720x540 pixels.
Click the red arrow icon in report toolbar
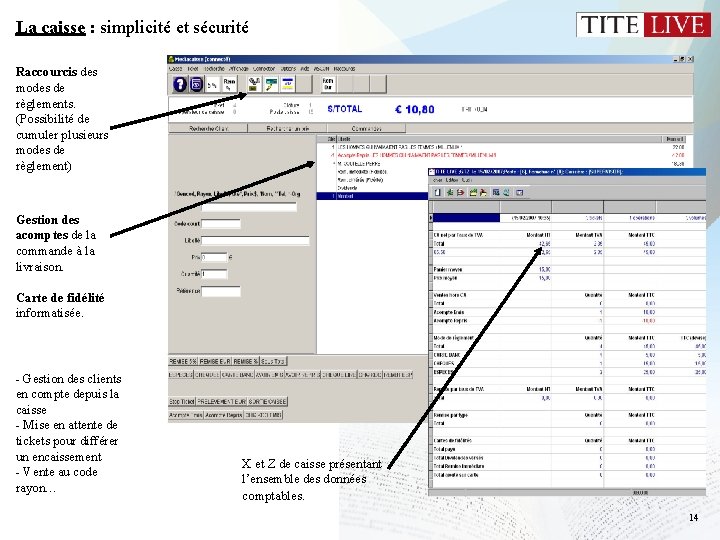coord(461,193)
